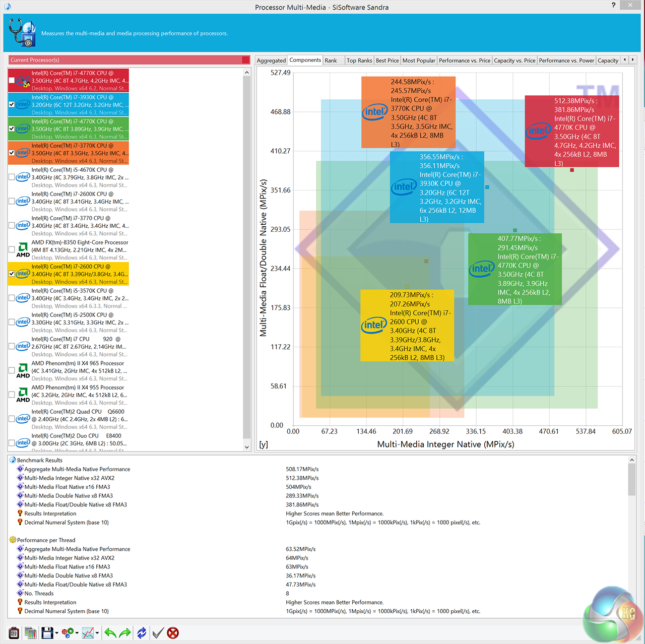645x644 pixels.
Task: Click the blue i7-3930K data point marker on chart
Action: 487,187
